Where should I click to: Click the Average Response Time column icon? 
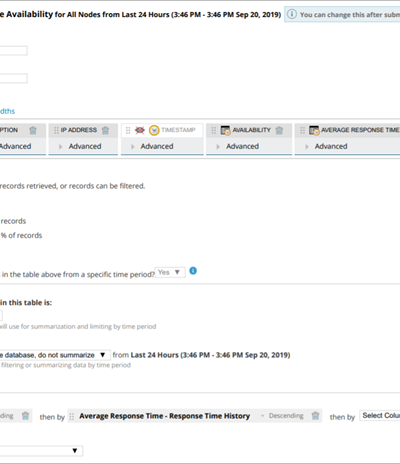click(314, 130)
